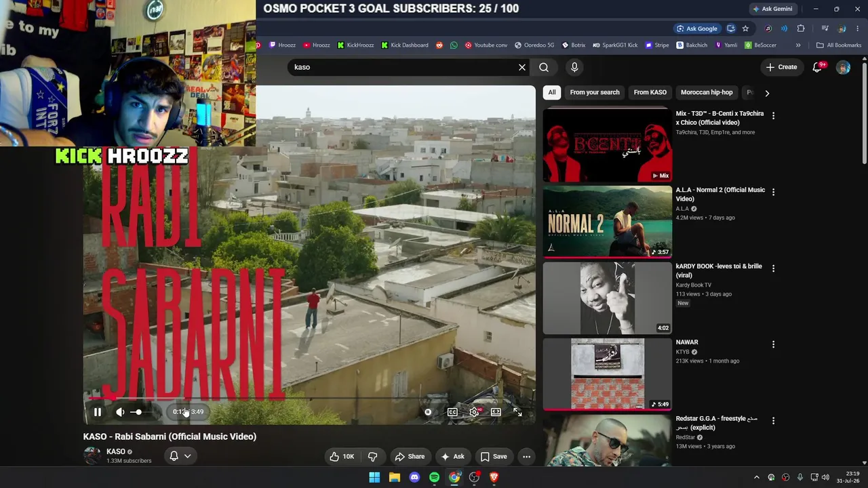Enter fullscreen video mode
Image resolution: width=868 pixels, height=488 pixels.
coord(517,412)
